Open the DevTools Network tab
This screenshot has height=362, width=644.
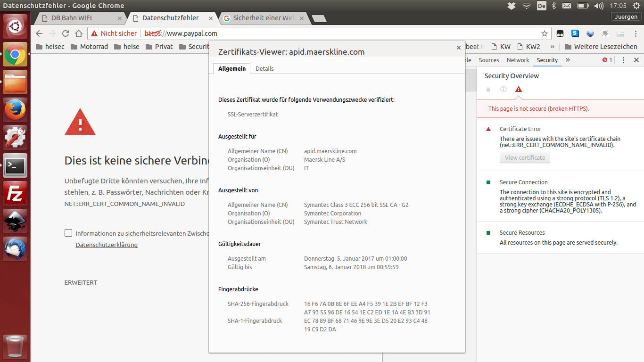click(518, 60)
